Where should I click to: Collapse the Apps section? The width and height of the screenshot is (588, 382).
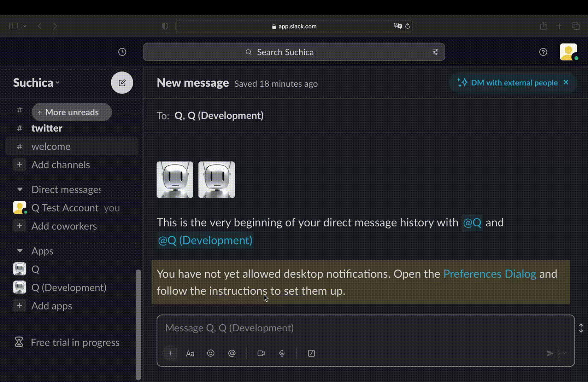20,251
